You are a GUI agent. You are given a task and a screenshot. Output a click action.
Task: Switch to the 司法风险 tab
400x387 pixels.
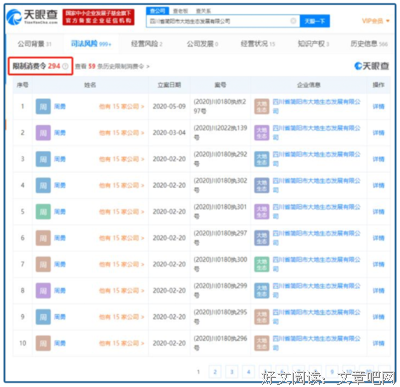[91, 44]
